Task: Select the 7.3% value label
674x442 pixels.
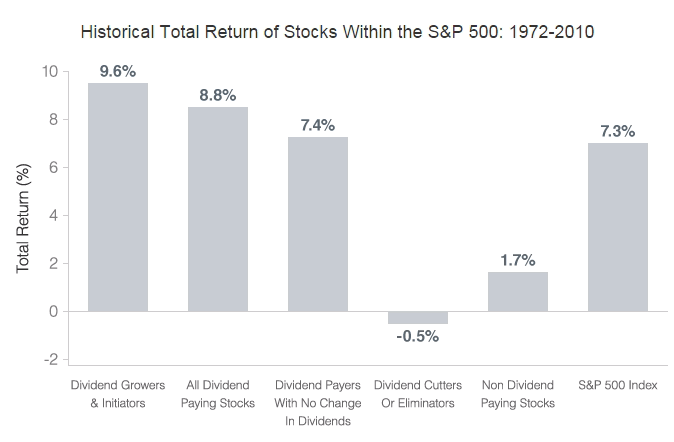Action: (x=618, y=131)
